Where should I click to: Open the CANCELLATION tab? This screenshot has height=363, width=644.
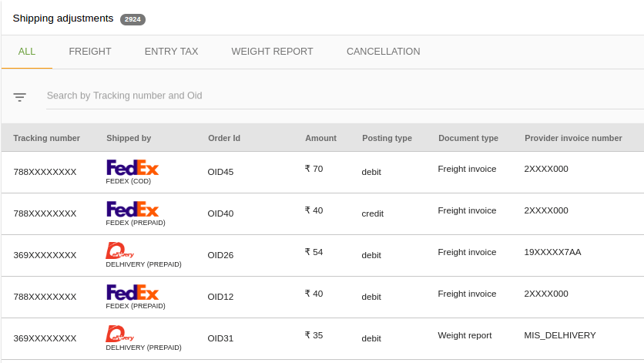pos(383,52)
